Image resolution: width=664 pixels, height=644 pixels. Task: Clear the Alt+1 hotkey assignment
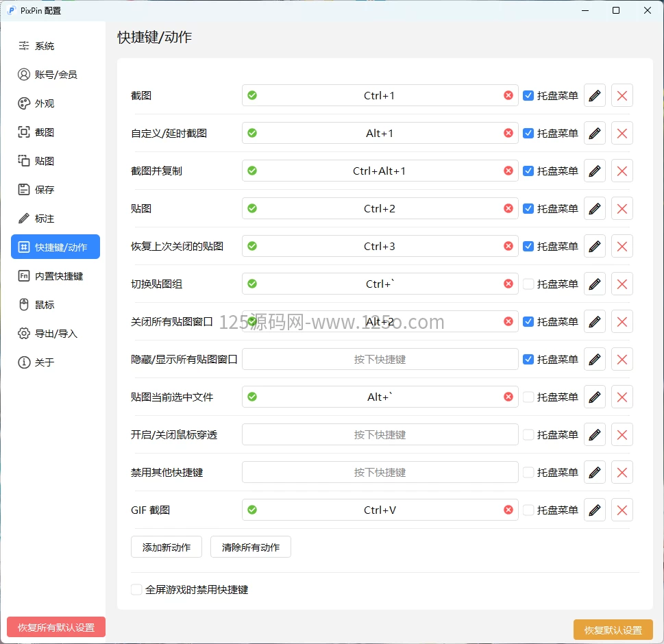pyautogui.click(x=508, y=133)
